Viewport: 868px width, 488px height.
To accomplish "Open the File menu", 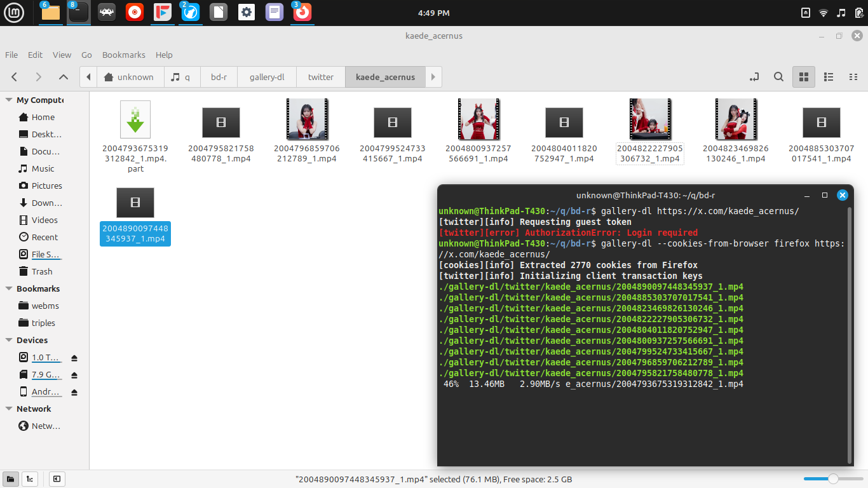I will (11, 55).
